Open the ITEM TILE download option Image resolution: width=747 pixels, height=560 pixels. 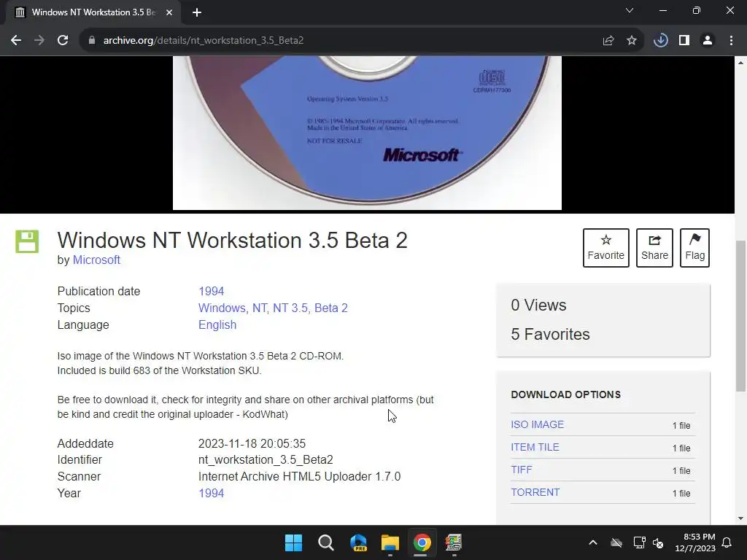point(535,447)
